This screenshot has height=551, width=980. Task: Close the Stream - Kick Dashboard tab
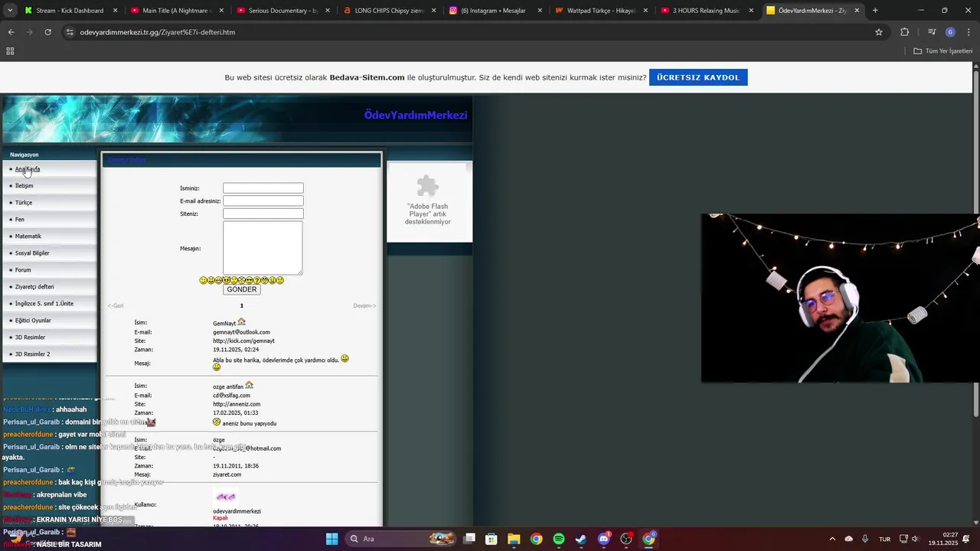click(116, 11)
